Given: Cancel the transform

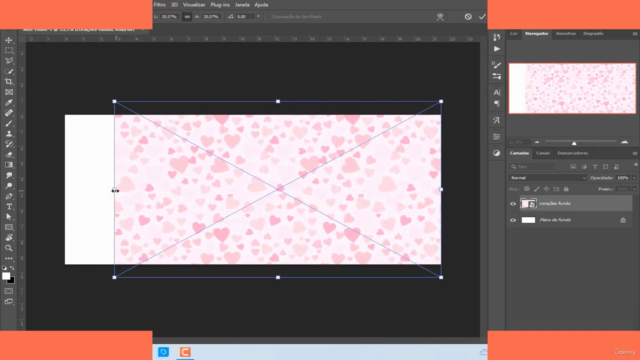Looking at the screenshot, I should click(468, 17).
